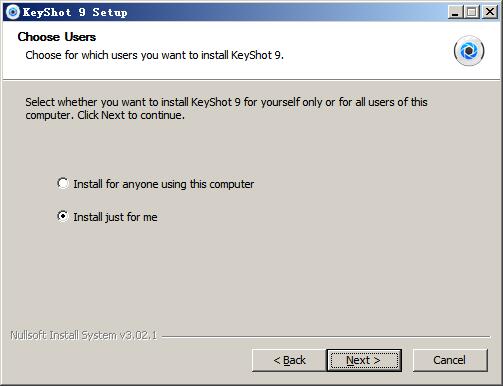Minimize the KeyShot 9 Setup window
This screenshot has height=386, width=503.
coord(455,12)
